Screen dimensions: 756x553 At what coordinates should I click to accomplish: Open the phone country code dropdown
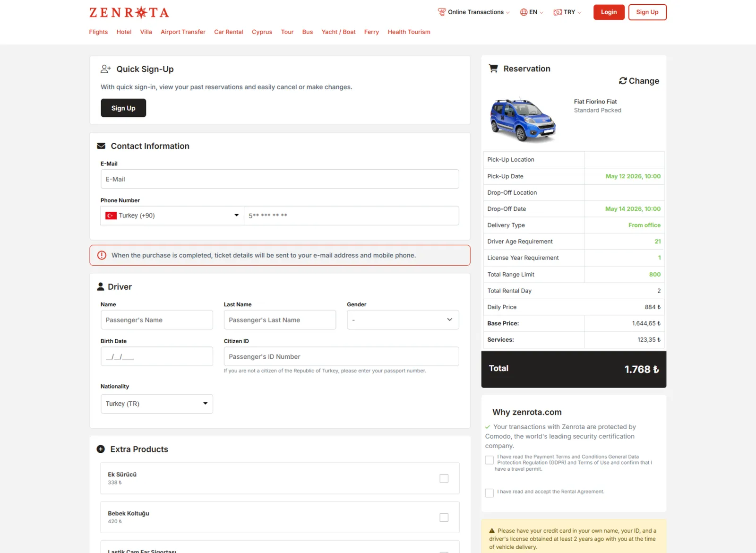click(172, 215)
